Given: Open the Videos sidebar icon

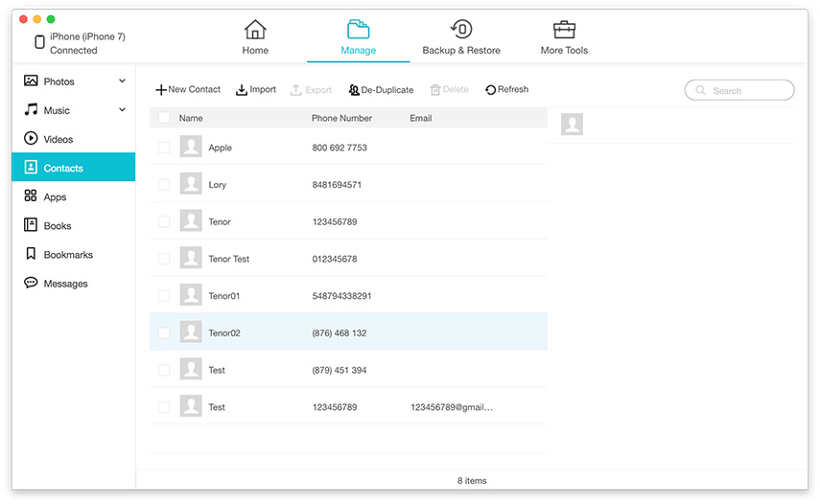Looking at the screenshot, I should [x=31, y=139].
